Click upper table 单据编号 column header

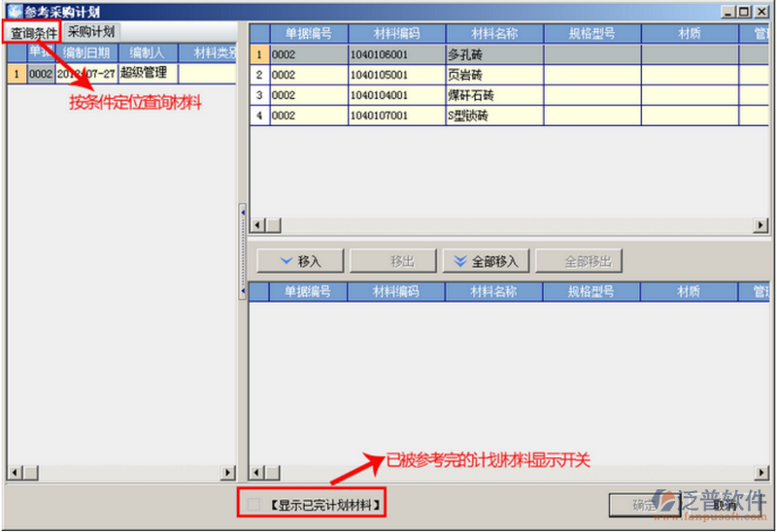click(x=309, y=34)
